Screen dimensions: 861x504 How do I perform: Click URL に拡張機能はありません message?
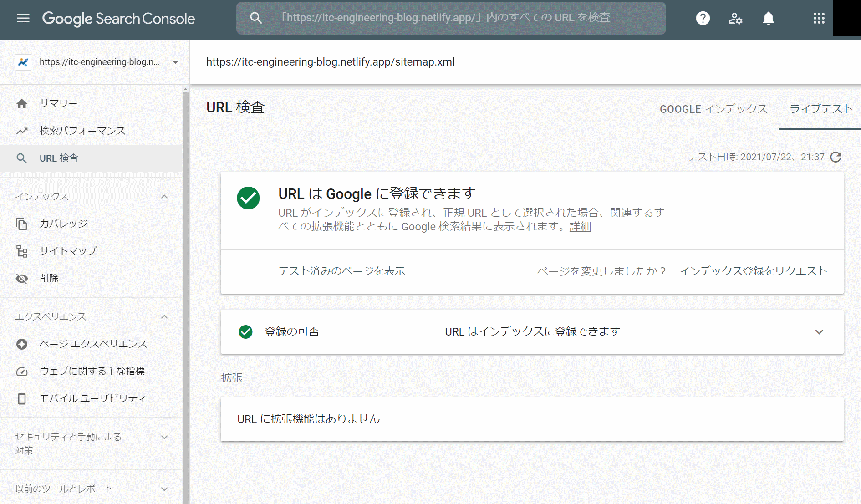click(x=309, y=419)
